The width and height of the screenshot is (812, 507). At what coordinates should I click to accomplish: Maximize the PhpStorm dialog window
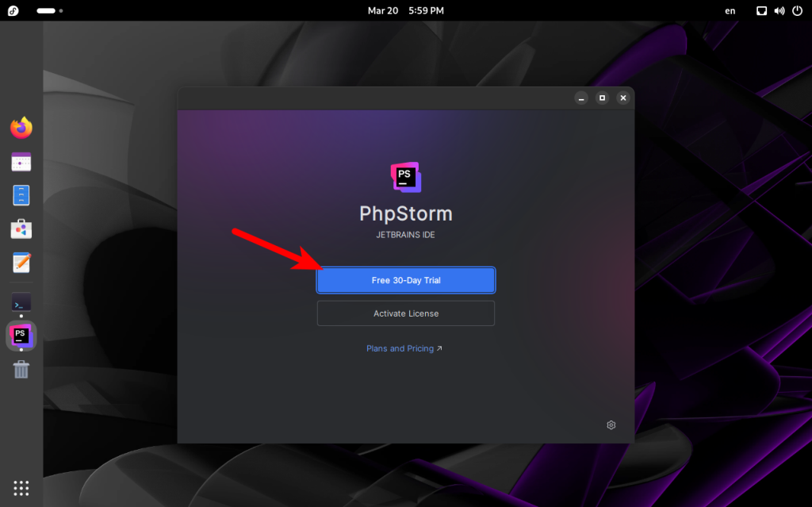(x=603, y=98)
